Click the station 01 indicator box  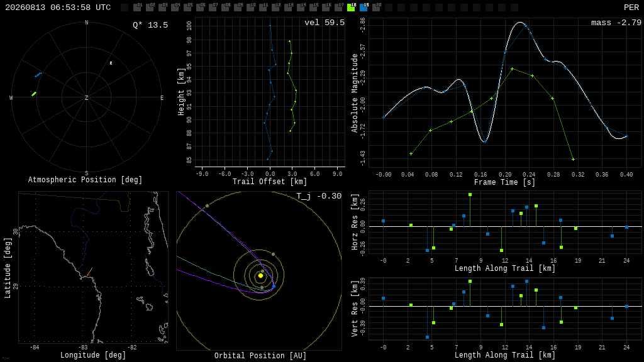138,8
